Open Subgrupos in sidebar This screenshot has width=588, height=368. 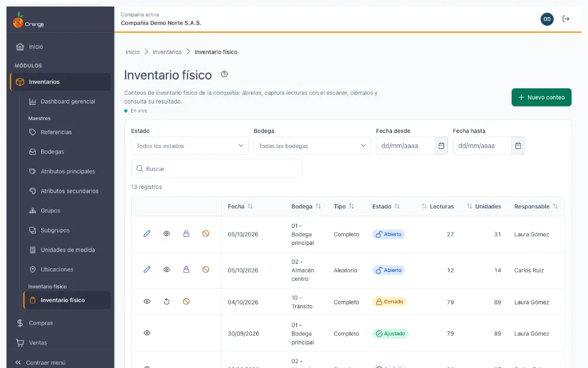coord(67,230)
